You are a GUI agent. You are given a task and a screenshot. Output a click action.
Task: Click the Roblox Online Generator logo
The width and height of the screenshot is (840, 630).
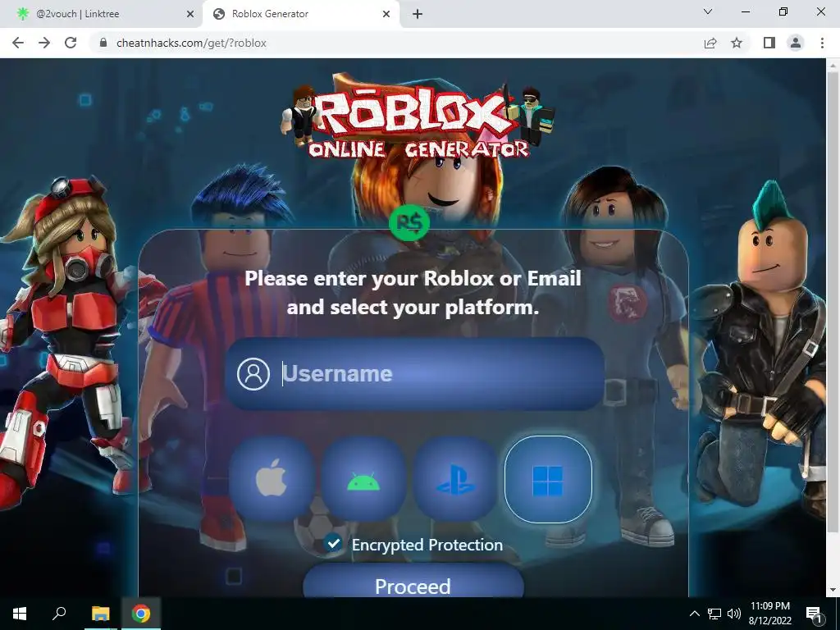click(x=418, y=118)
